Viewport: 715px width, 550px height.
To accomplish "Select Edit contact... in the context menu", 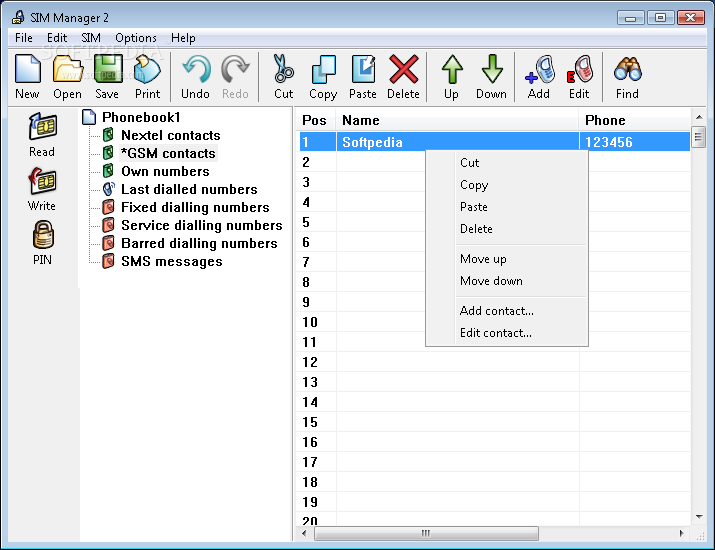I will point(507,332).
